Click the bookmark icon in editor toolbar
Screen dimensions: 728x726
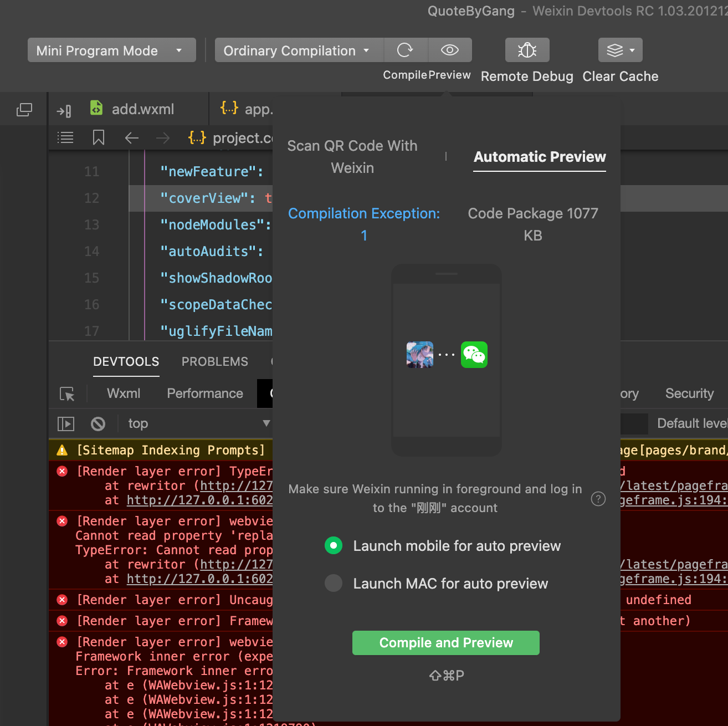click(99, 137)
